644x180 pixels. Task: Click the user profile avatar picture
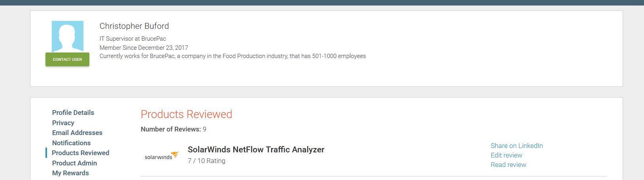click(x=67, y=37)
